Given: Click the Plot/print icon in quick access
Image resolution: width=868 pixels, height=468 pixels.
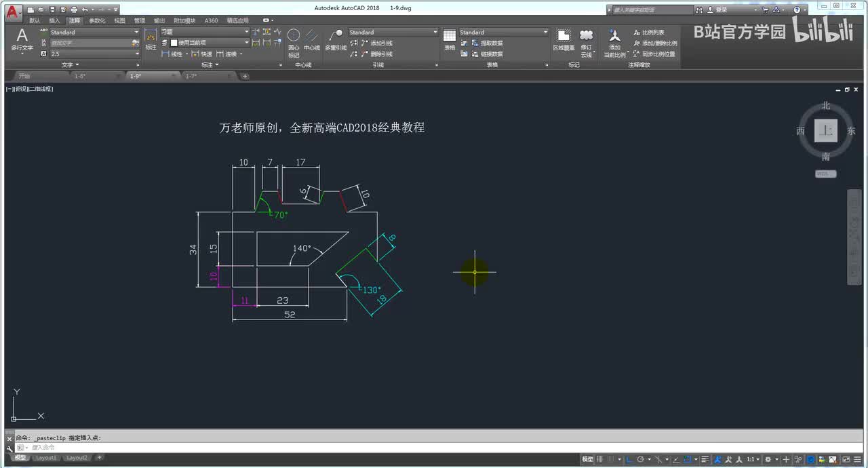Looking at the screenshot, I should pos(74,9).
